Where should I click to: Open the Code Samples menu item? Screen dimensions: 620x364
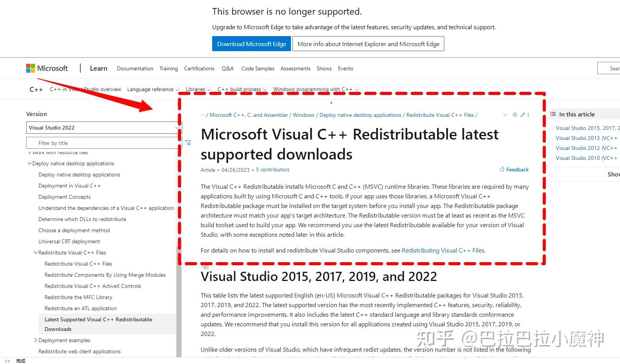pyautogui.click(x=258, y=68)
